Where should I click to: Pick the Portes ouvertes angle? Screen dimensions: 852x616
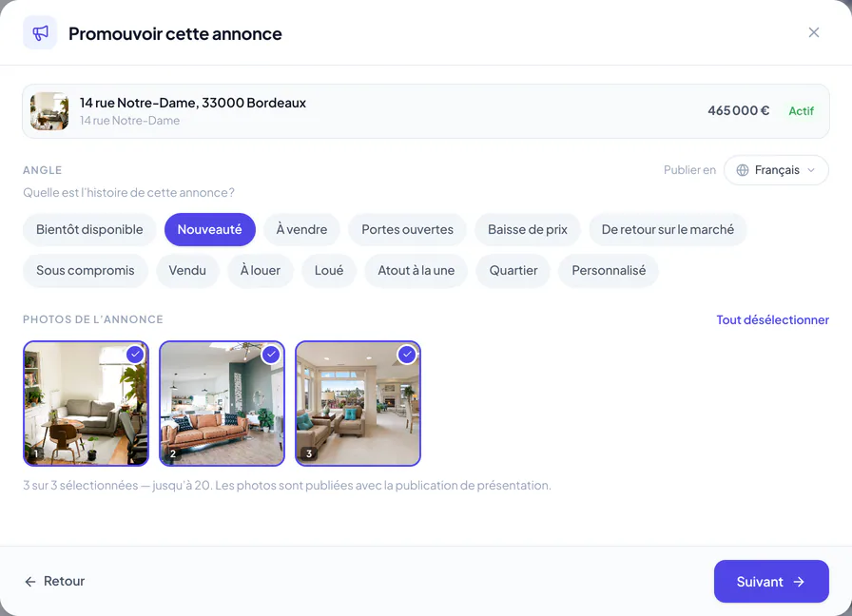408,229
